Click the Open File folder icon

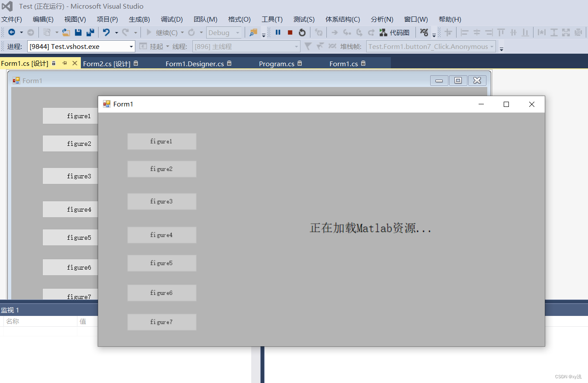tap(66, 32)
